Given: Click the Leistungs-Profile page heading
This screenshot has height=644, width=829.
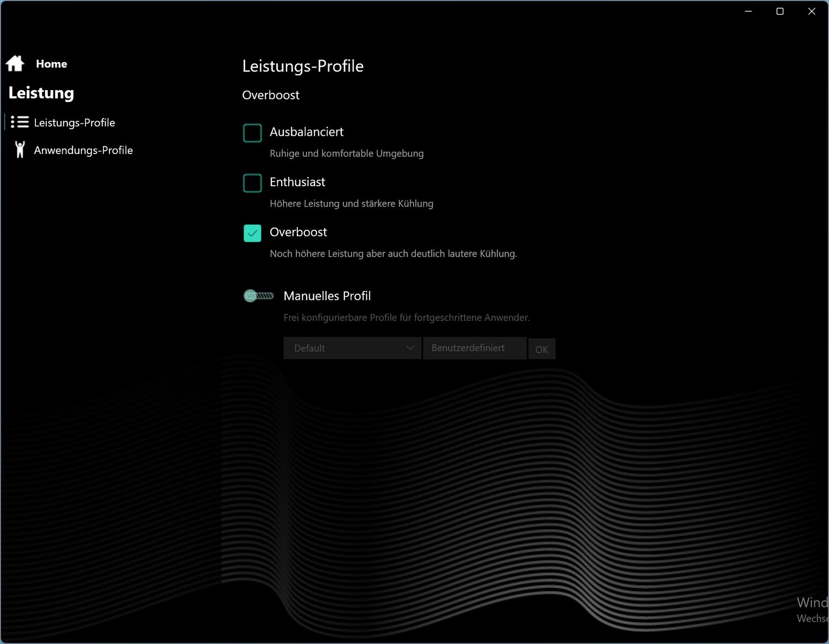Looking at the screenshot, I should (303, 66).
